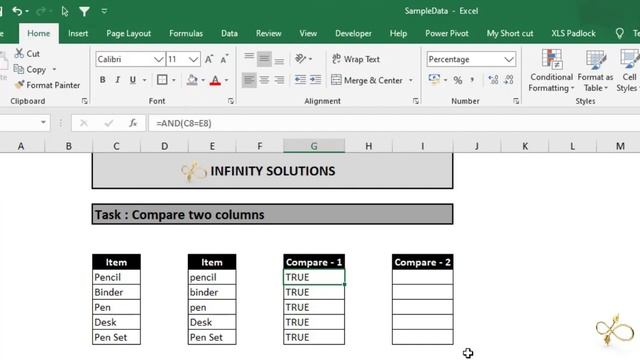Open the Alignment dialog launcher

[x=416, y=101]
